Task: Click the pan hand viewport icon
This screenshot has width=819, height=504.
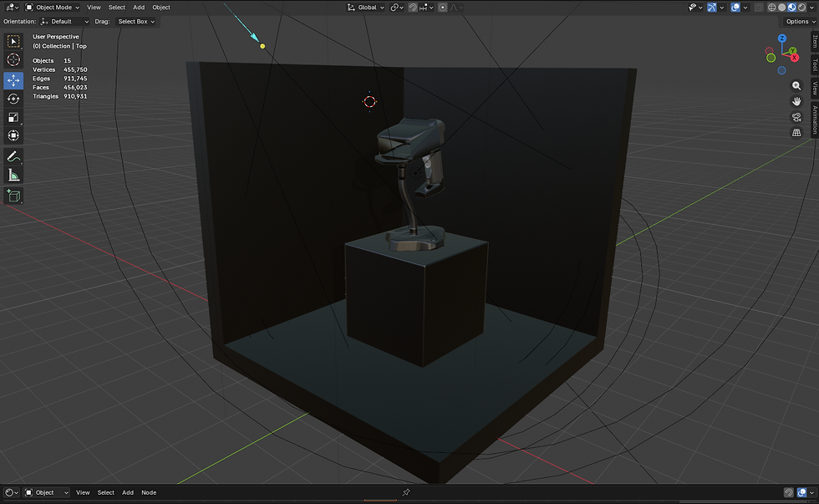Action: click(796, 101)
